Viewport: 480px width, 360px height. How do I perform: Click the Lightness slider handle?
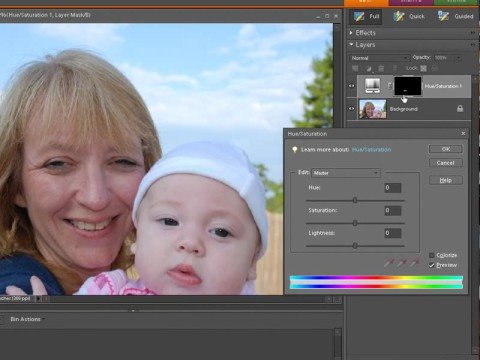click(x=355, y=246)
